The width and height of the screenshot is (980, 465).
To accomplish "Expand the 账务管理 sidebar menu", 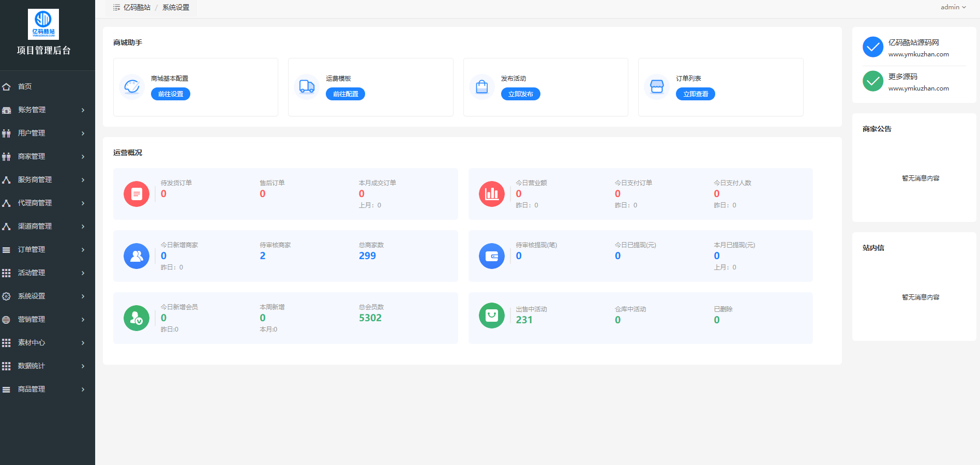I will [x=43, y=110].
